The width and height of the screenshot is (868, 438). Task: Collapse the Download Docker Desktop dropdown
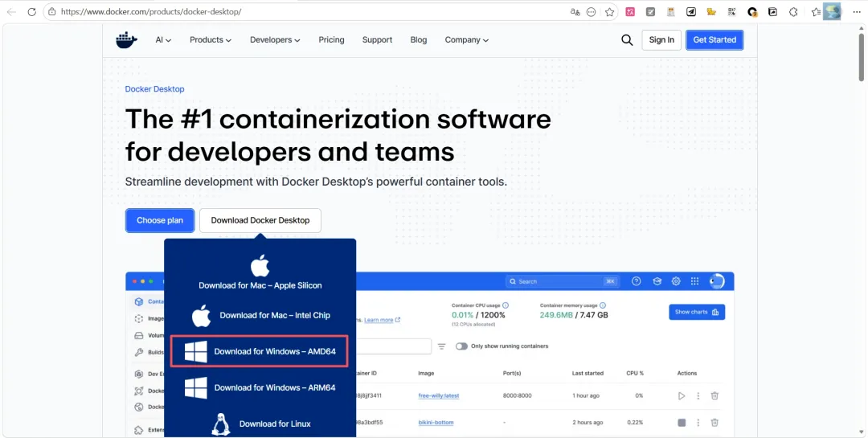pyautogui.click(x=260, y=220)
